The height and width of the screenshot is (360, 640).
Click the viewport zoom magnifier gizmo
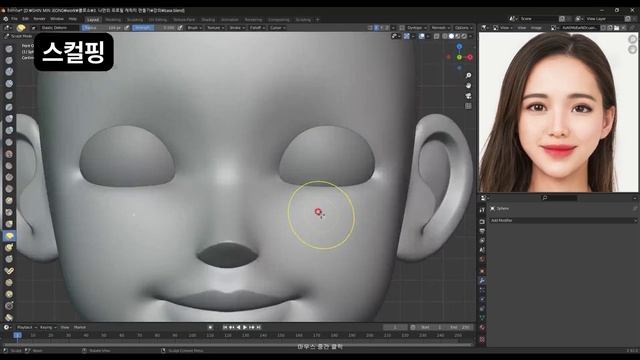[x=468, y=76]
